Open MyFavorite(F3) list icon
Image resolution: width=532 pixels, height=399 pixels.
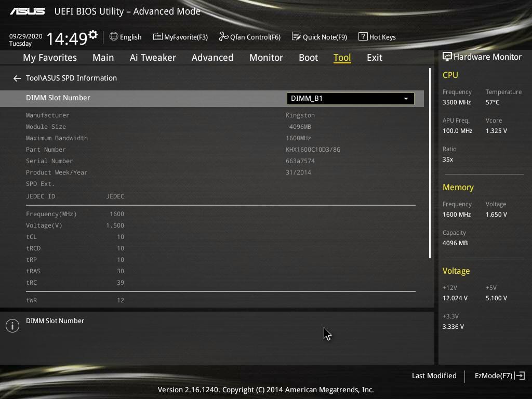pyautogui.click(x=158, y=37)
